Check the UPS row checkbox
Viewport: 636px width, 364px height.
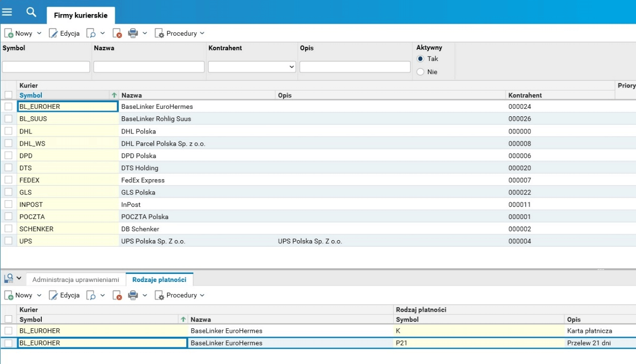(8, 241)
